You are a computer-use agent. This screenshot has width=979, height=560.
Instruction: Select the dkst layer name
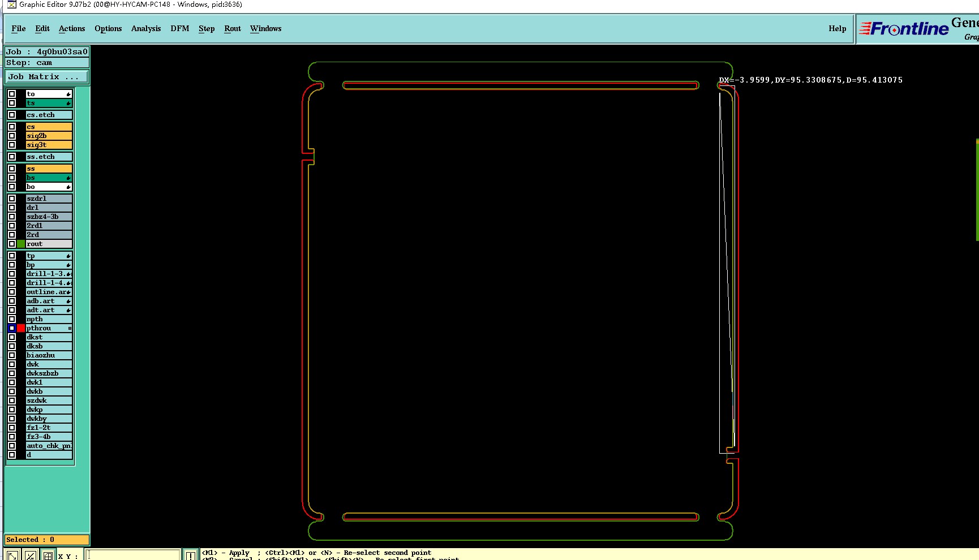click(x=49, y=337)
